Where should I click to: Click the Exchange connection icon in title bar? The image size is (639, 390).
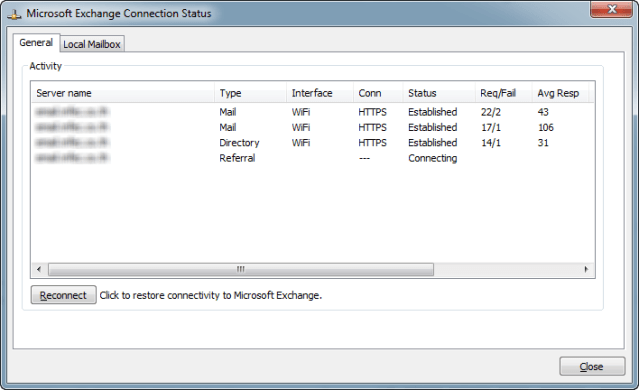pos(14,14)
